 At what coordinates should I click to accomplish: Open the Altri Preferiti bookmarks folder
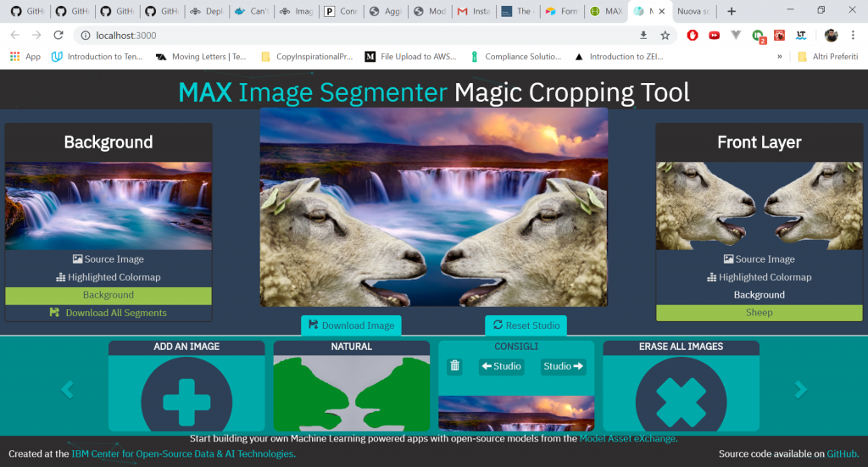tap(828, 57)
